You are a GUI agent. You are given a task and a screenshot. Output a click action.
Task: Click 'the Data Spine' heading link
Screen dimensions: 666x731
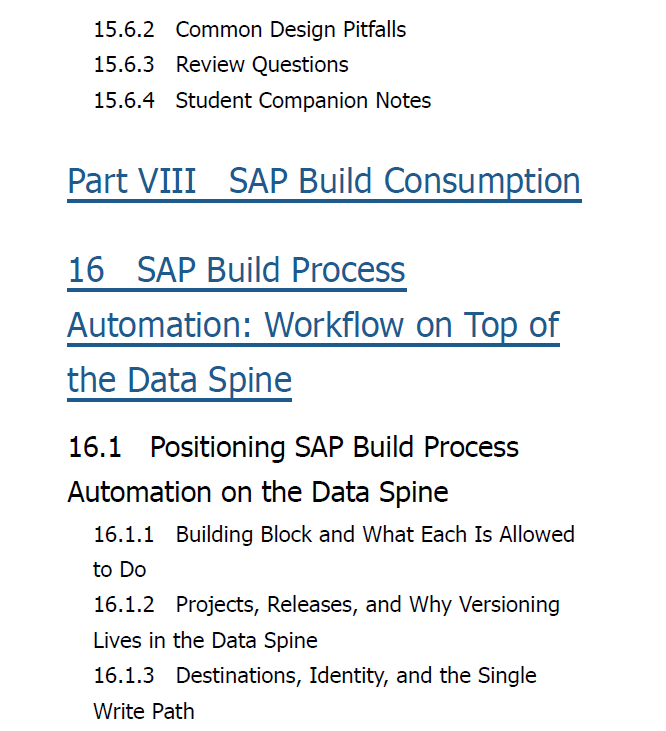tap(179, 380)
